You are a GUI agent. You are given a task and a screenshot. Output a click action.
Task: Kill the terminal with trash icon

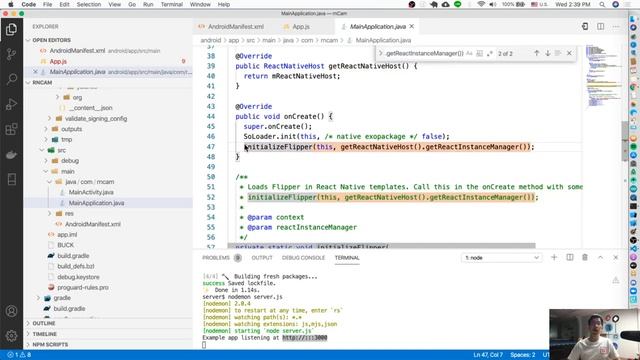point(585,257)
